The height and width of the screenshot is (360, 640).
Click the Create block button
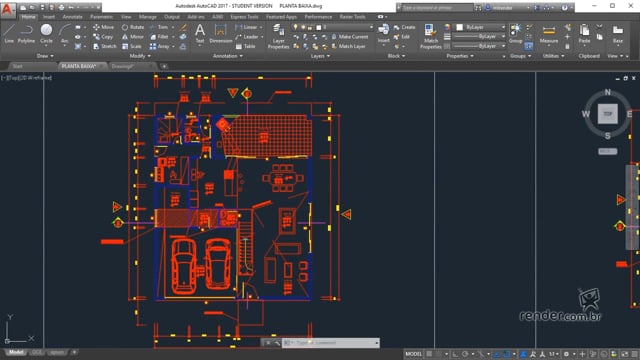click(x=404, y=27)
